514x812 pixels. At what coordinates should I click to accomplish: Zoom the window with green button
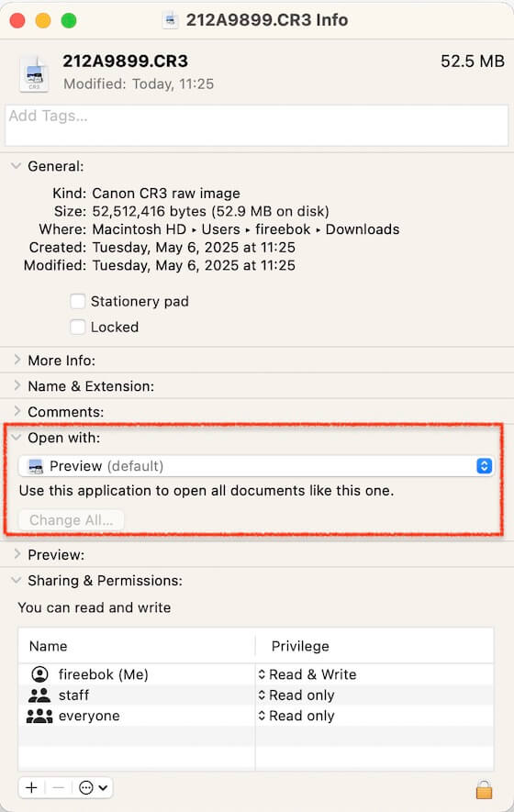pyautogui.click(x=69, y=21)
